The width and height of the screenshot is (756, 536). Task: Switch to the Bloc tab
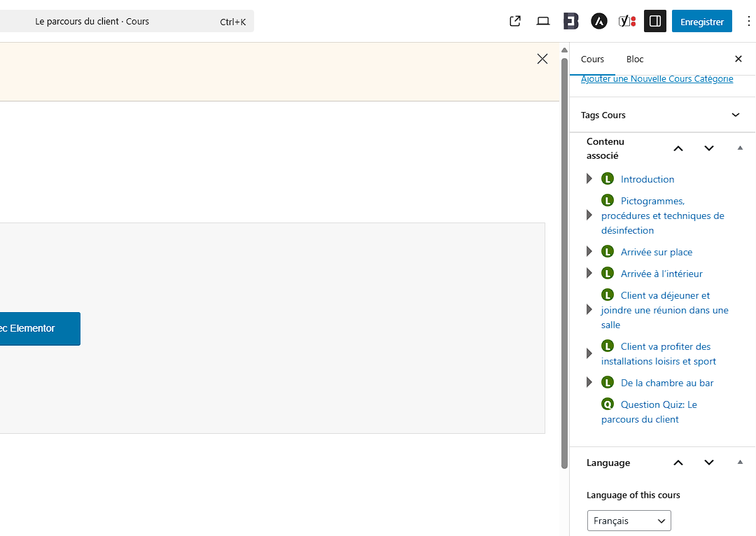(x=635, y=59)
